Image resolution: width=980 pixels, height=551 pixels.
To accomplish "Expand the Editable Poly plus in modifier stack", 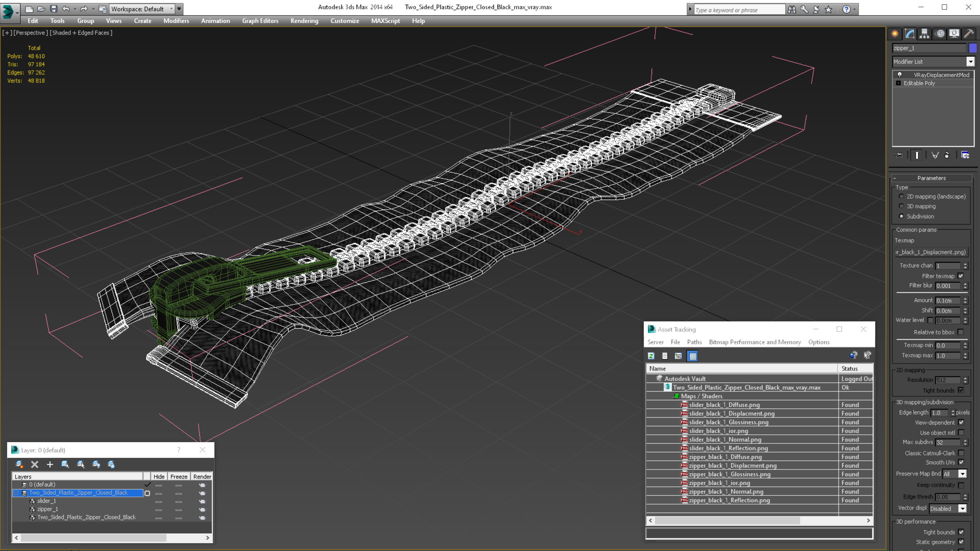I will [x=898, y=83].
